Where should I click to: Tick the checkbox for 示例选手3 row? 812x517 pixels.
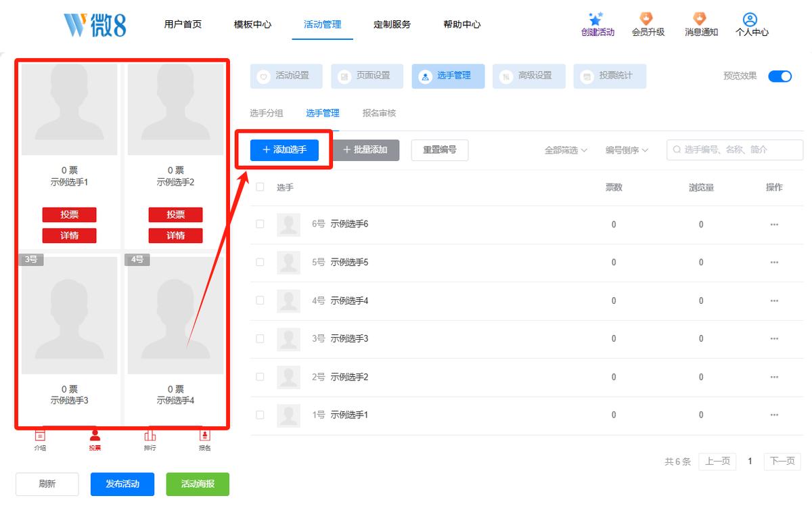click(x=260, y=338)
